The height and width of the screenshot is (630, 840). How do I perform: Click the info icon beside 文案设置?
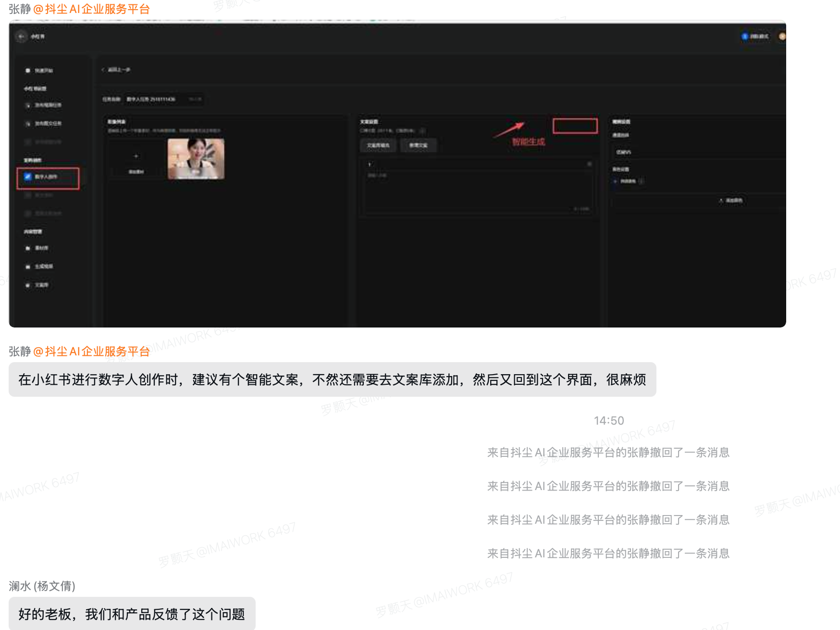(422, 130)
